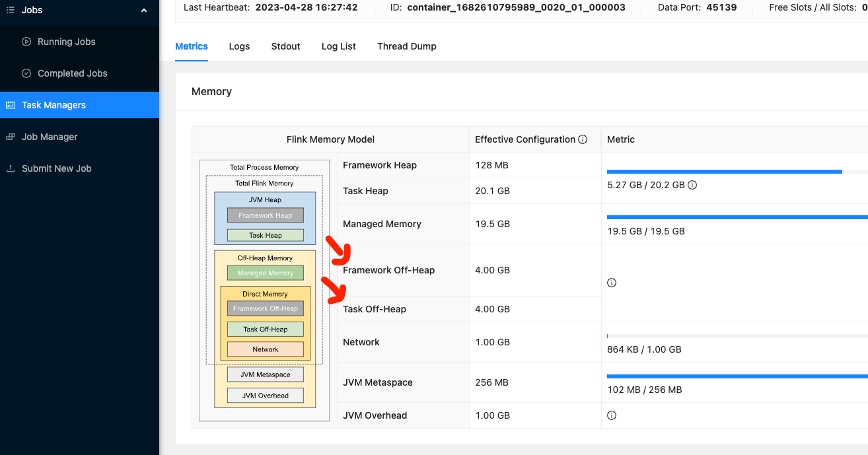Viewport: 868px width, 455px height.
Task: Click JVM Overhead box in diagram
Action: point(266,396)
